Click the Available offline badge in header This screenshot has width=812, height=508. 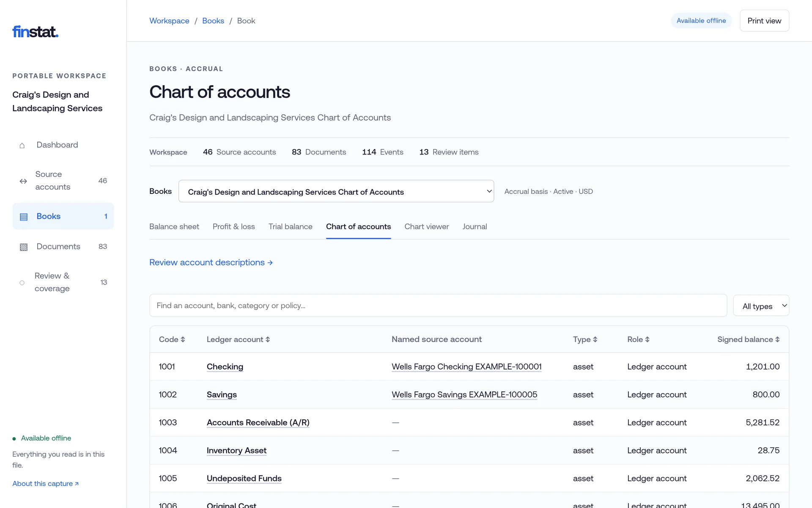tap(701, 21)
